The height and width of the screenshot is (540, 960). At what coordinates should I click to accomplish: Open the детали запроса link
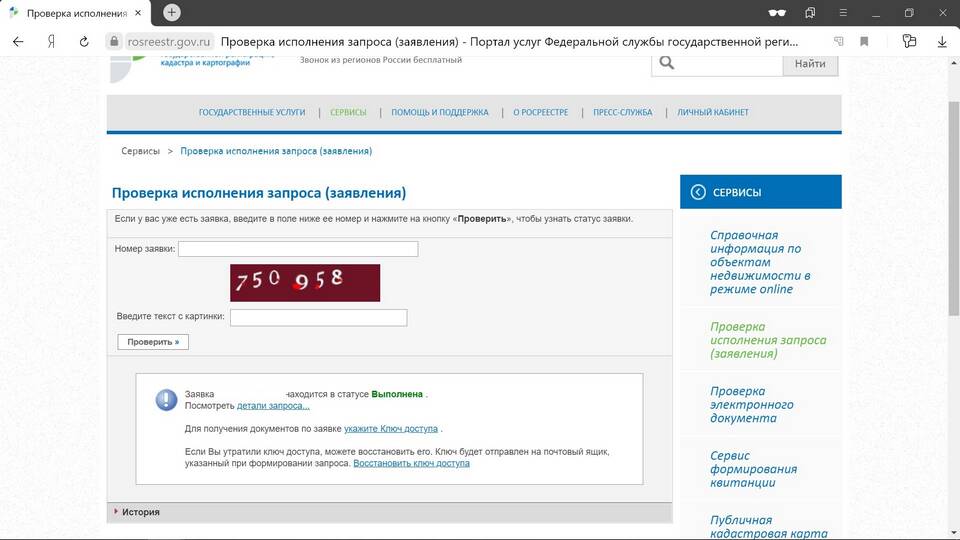tap(273, 406)
